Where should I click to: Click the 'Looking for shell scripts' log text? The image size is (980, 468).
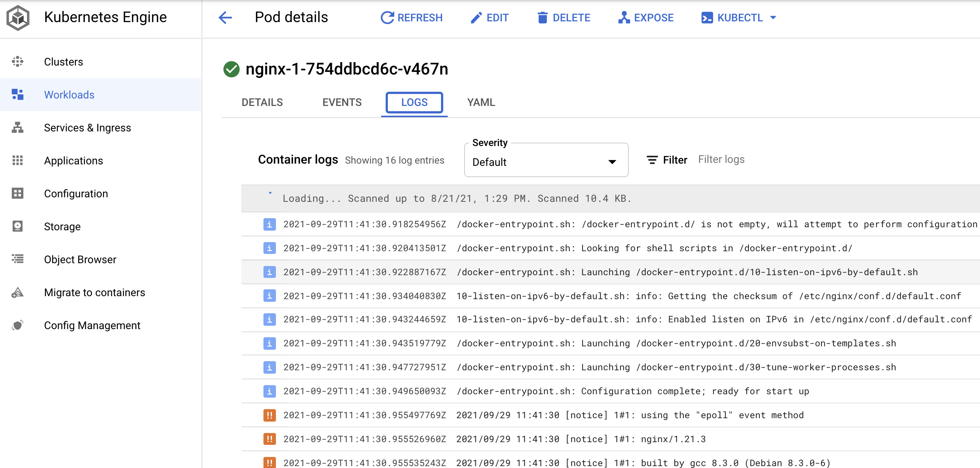(654, 248)
